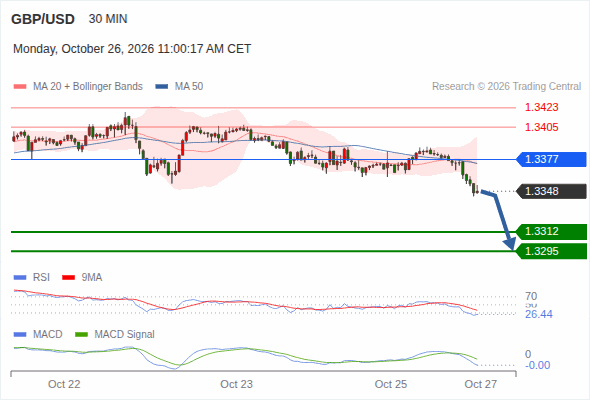Screen dimensions: 590x400
Task: Click the 1.3405 resistance level label
Action: click(541, 127)
